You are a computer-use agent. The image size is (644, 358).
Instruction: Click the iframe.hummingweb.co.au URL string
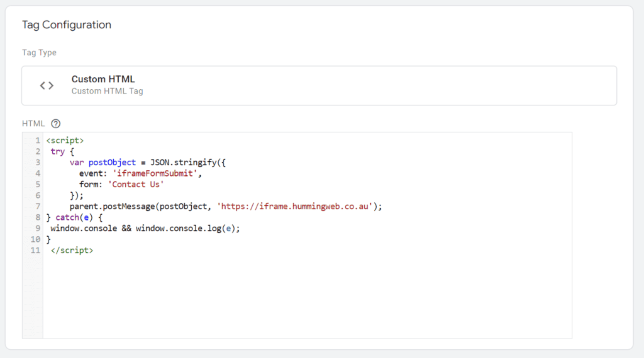point(297,206)
